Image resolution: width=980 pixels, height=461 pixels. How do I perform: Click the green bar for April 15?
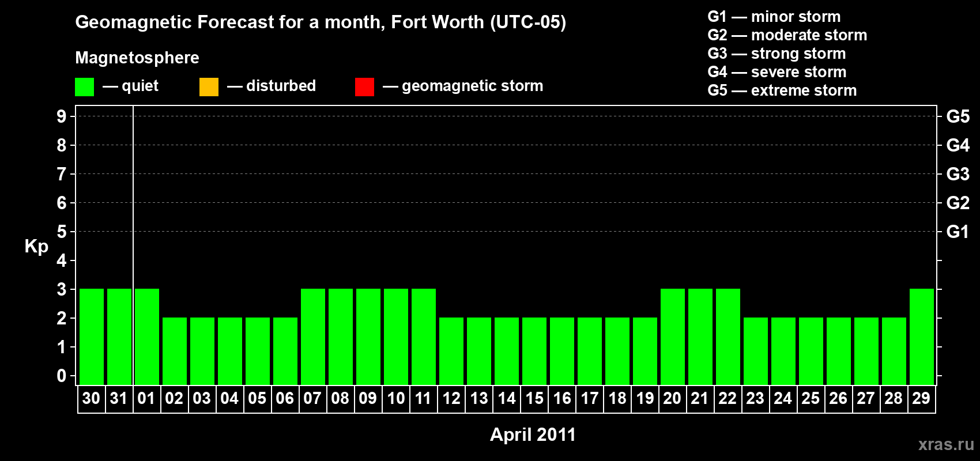(x=534, y=351)
